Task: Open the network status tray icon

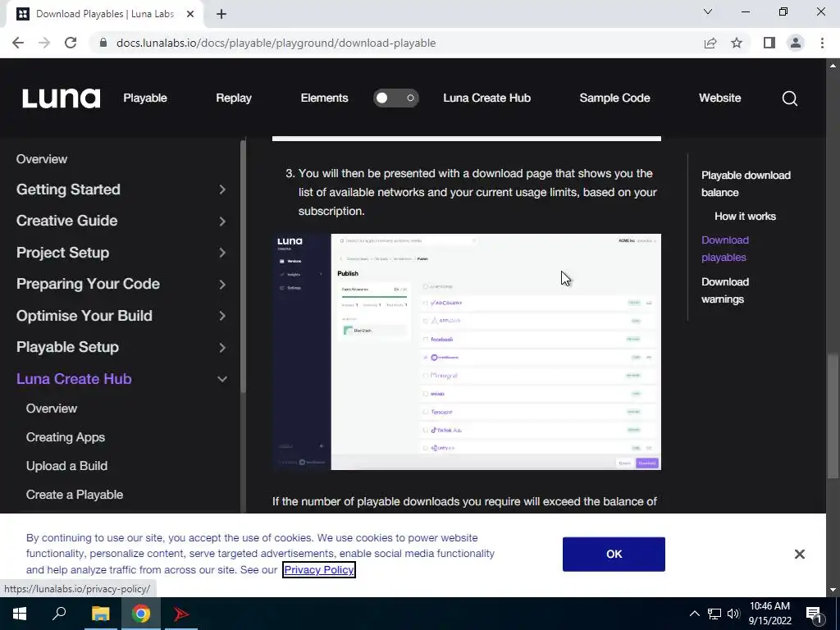Action: 714,614
